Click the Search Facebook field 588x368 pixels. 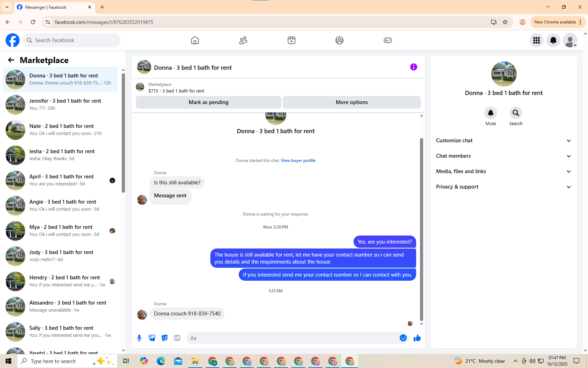pos(71,40)
